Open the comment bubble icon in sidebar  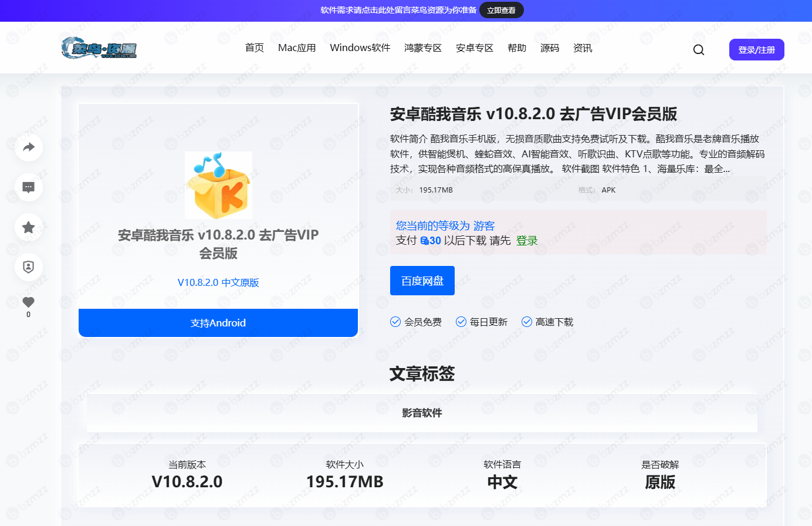(x=29, y=187)
